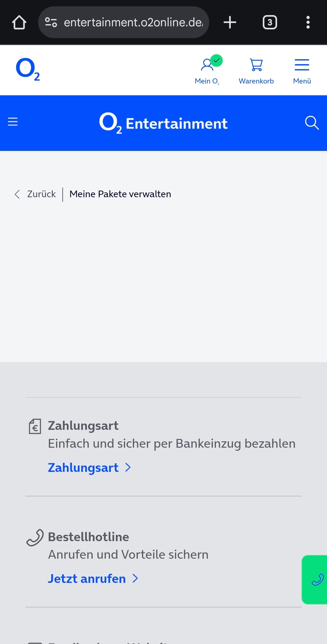327x644 pixels.
Task: Click the Jetzt anrufen chevron arrow
Action: (135, 579)
